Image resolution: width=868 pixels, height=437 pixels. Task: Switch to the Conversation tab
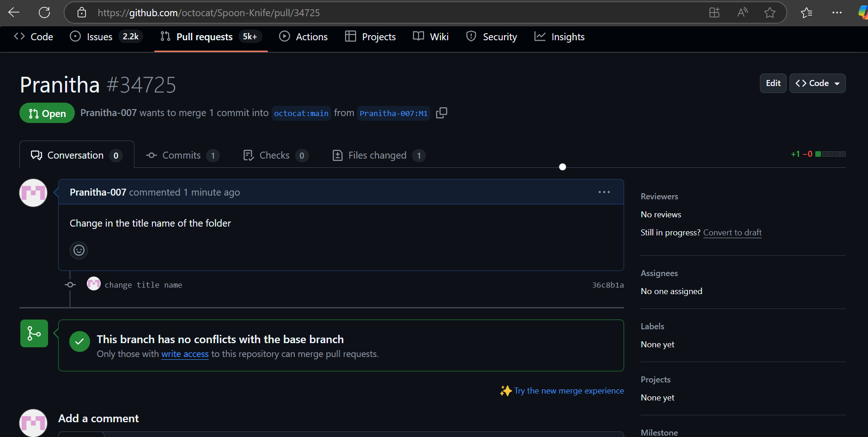point(77,155)
